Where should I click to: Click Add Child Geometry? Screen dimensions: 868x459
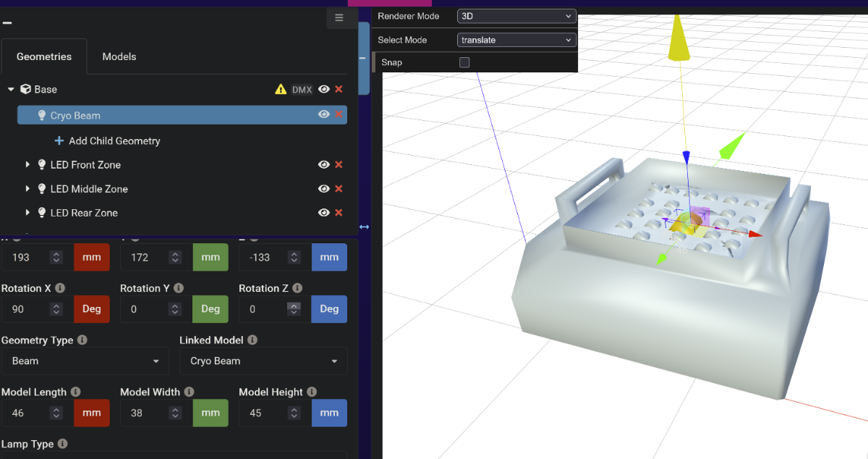click(x=107, y=140)
